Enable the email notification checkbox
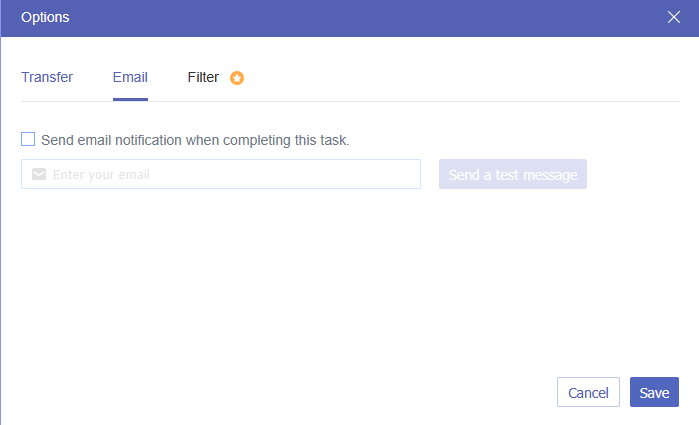 tap(28, 139)
